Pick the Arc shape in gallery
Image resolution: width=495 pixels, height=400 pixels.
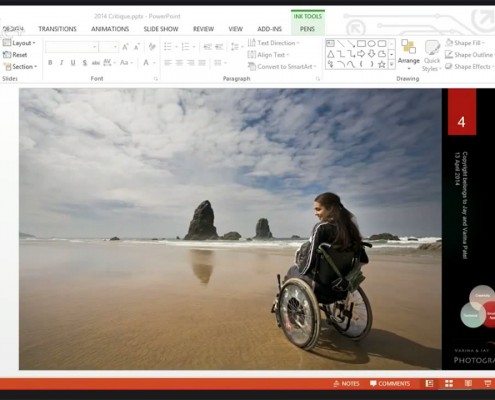[340, 64]
